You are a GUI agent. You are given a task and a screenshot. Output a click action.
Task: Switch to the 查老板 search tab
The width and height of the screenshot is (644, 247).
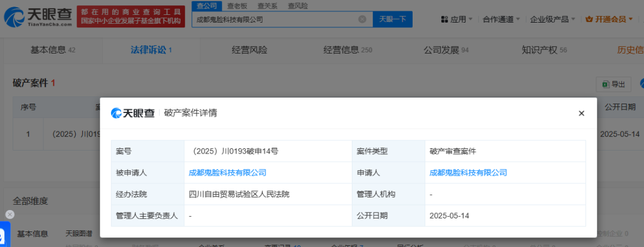coord(237,5)
